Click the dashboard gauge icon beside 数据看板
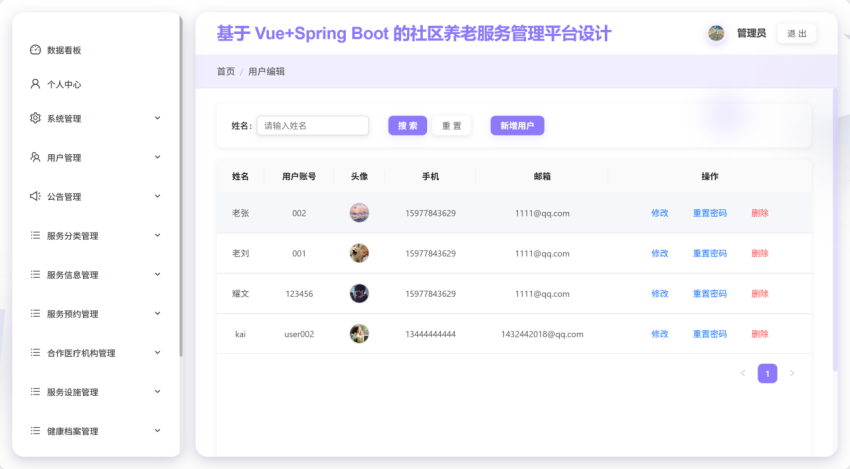 click(x=35, y=50)
